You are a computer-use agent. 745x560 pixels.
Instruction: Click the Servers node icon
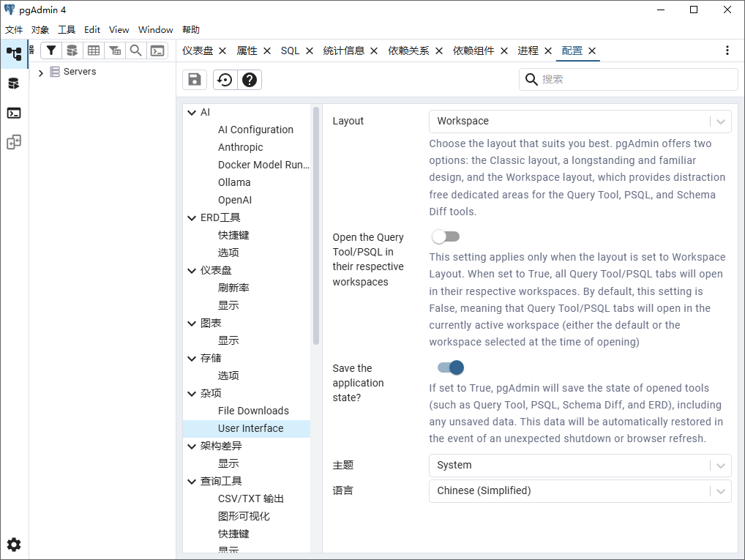click(55, 72)
